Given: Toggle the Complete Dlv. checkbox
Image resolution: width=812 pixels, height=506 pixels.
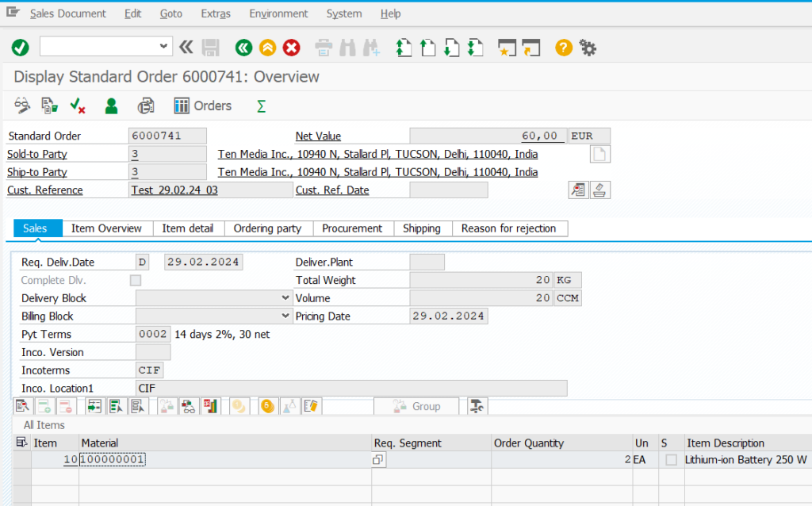Looking at the screenshot, I should click(x=136, y=280).
